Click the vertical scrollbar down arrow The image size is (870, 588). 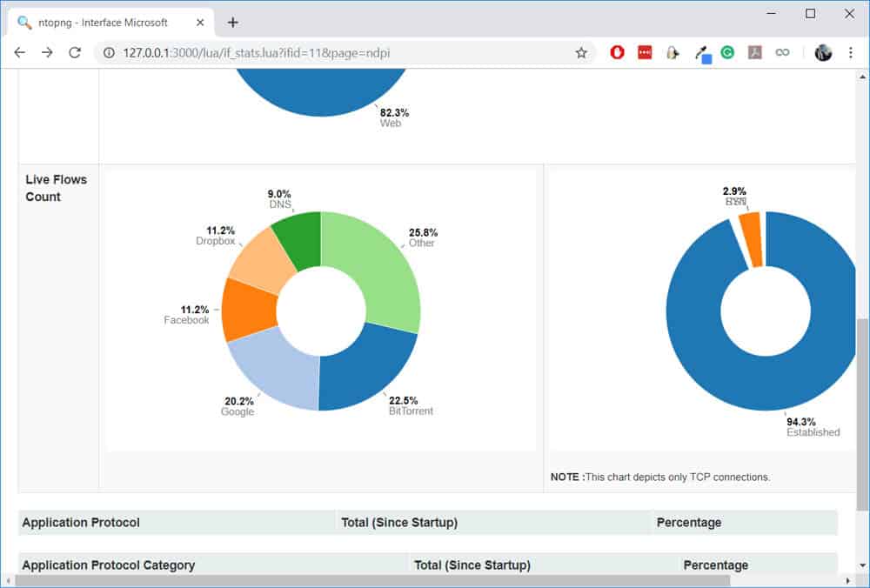click(862, 565)
